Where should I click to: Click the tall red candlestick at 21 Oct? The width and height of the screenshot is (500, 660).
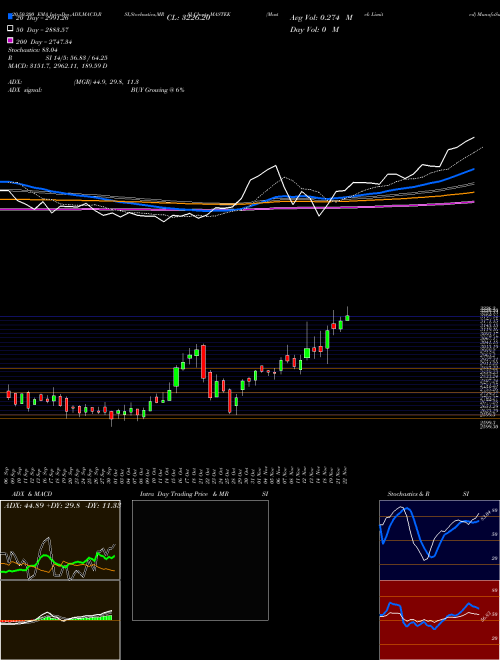(x=204, y=362)
